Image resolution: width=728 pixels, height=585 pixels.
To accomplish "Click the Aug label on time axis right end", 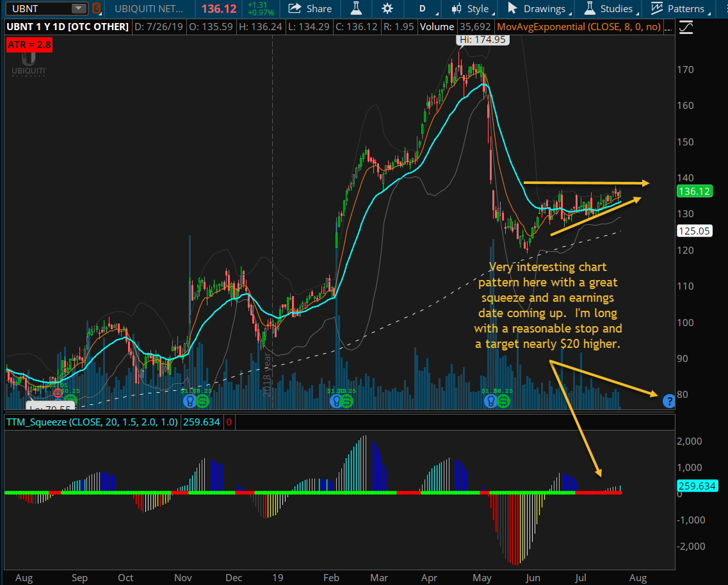I will click(638, 577).
